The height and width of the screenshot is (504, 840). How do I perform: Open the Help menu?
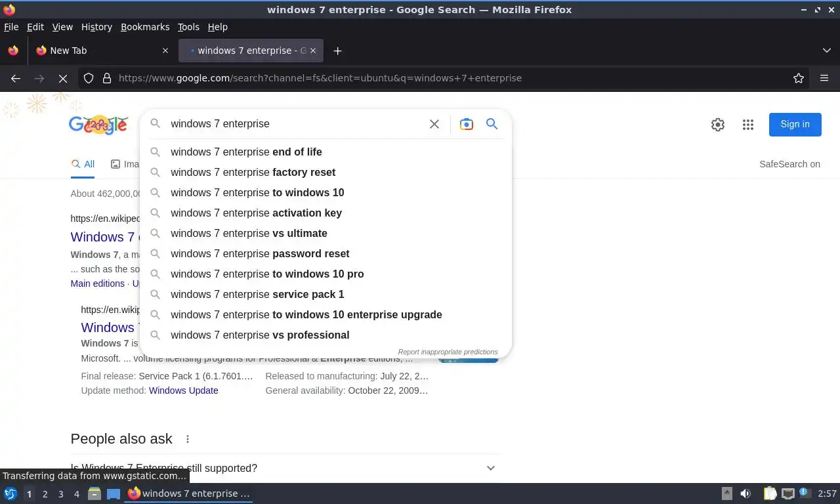click(x=217, y=27)
